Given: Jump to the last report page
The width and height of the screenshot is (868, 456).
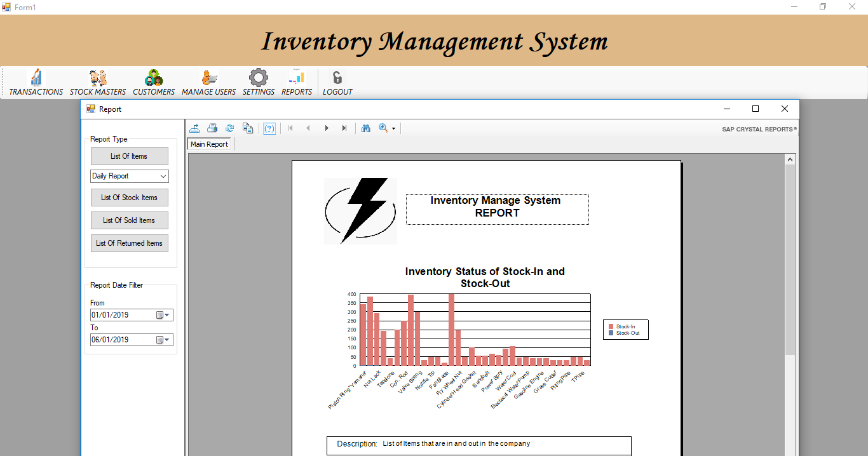Looking at the screenshot, I should point(344,128).
